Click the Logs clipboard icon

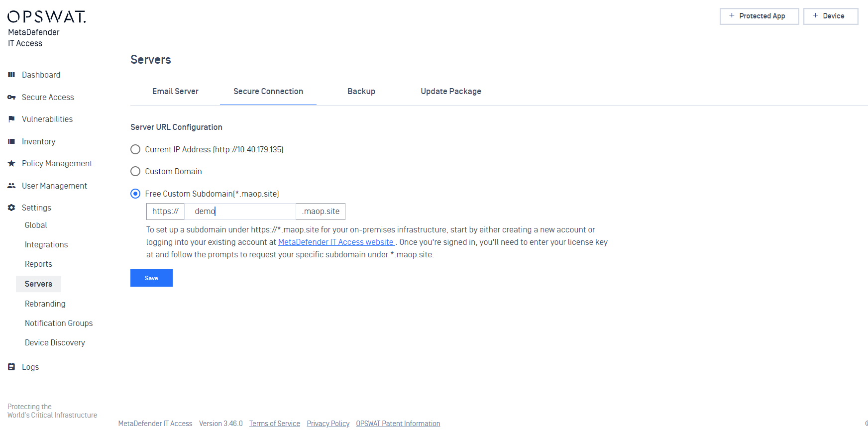pyautogui.click(x=11, y=367)
